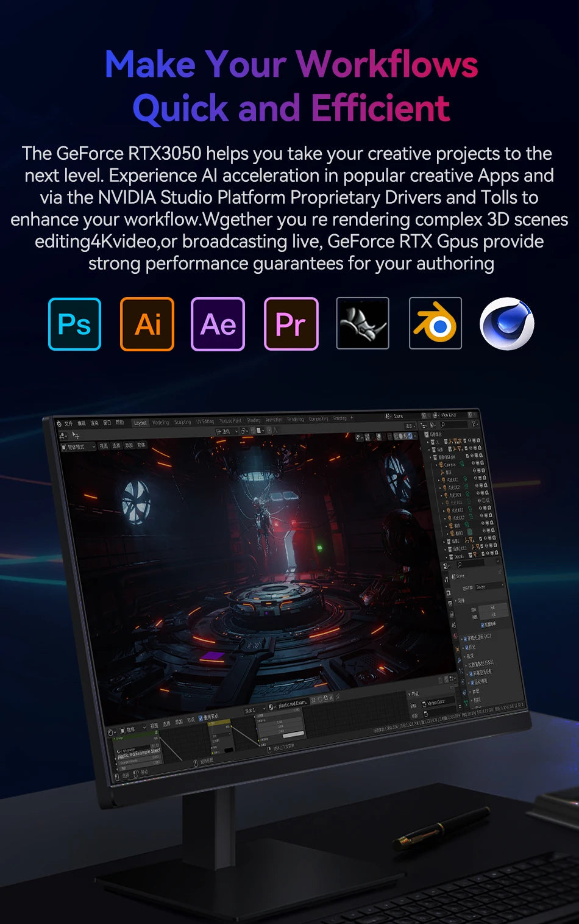Image resolution: width=579 pixels, height=924 pixels.
Task: Click the Vertex Color name field
Action: pos(439,703)
